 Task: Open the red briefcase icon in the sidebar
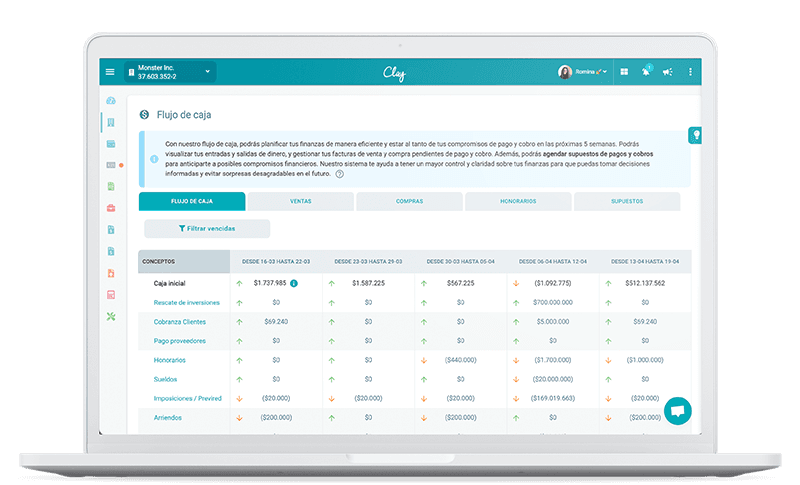pyautogui.click(x=111, y=208)
